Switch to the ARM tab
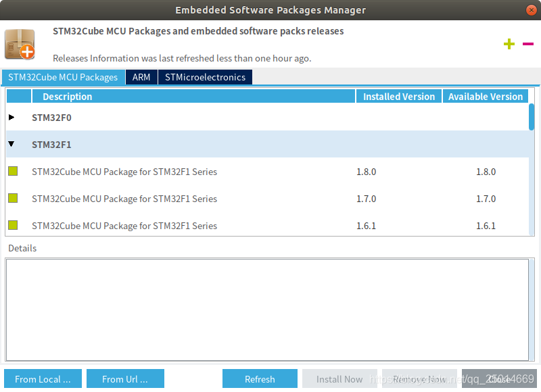 [141, 77]
